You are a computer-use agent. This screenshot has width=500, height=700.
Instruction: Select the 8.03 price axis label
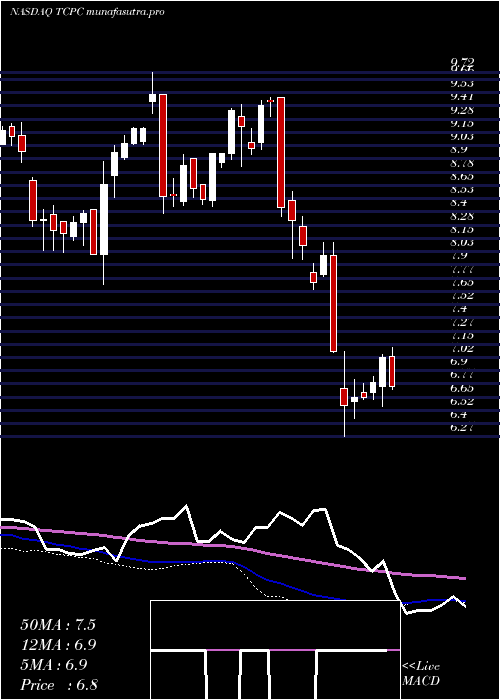point(462,243)
